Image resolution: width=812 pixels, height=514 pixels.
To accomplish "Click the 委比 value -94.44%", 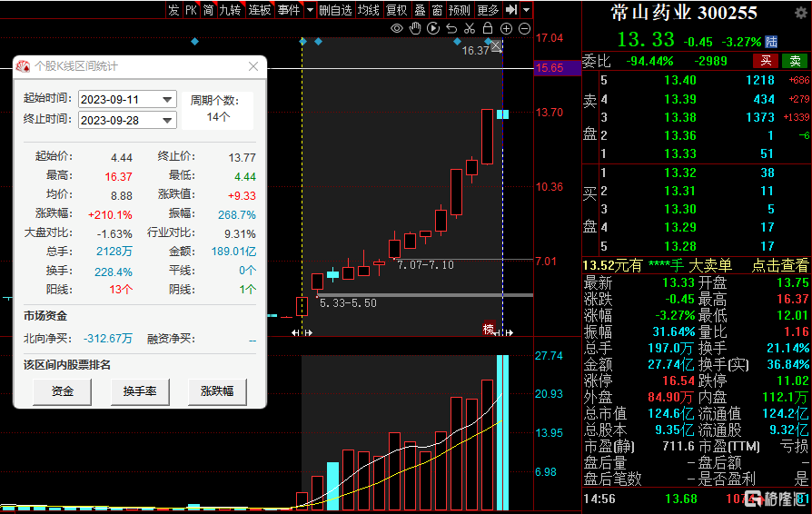I will click(x=649, y=61).
